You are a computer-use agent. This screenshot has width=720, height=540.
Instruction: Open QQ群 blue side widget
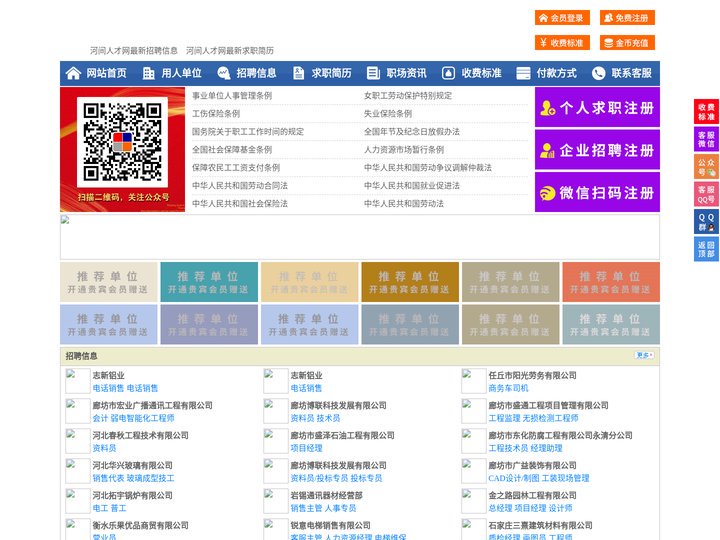coord(706,222)
